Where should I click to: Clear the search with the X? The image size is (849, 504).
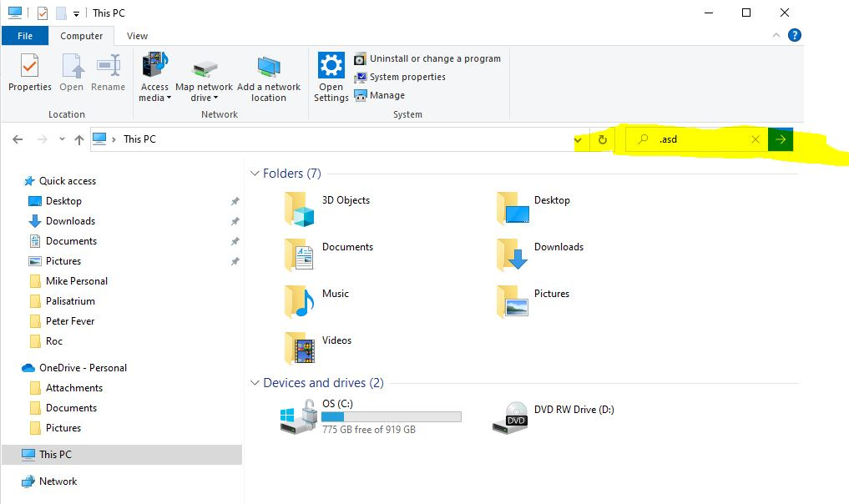756,139
